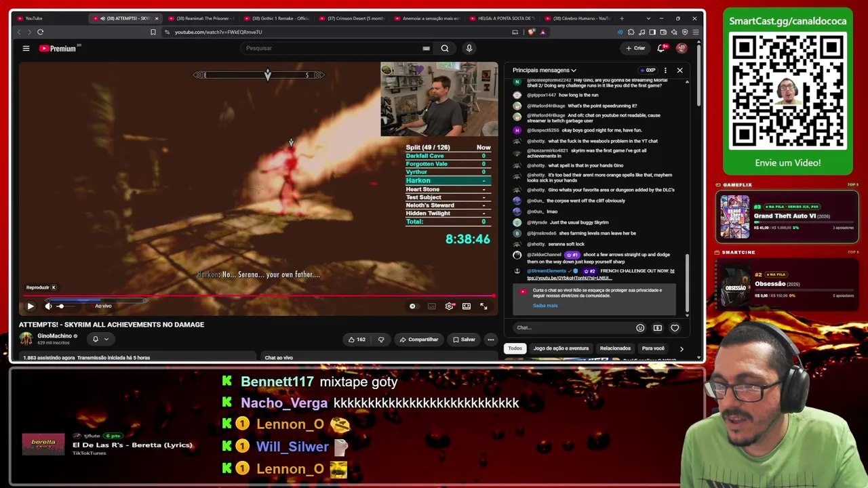
Task: Bookmark this page with the bookmark icon
Action: click(153, 32)
